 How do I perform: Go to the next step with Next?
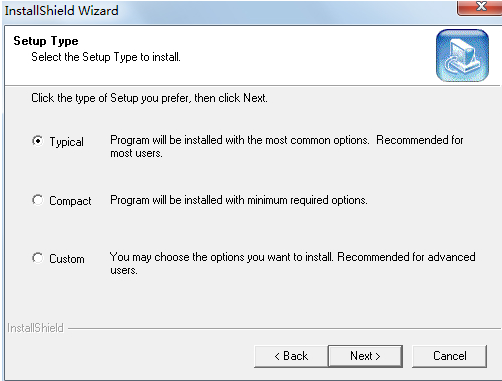pyautogui.click(x=365, y=356)
